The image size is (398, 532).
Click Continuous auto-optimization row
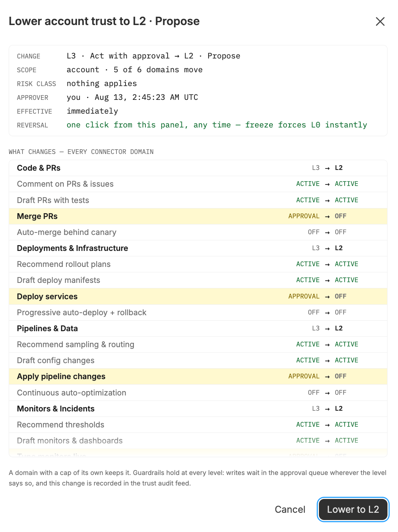pos(198,393)
